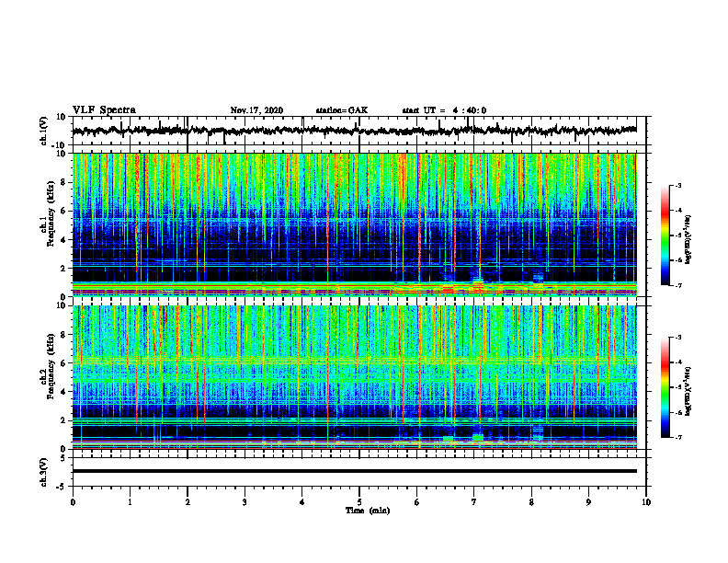Click the ch.1 spectrogram color scale bar
This screenshot has width=728, height=563.
[665, 236]
